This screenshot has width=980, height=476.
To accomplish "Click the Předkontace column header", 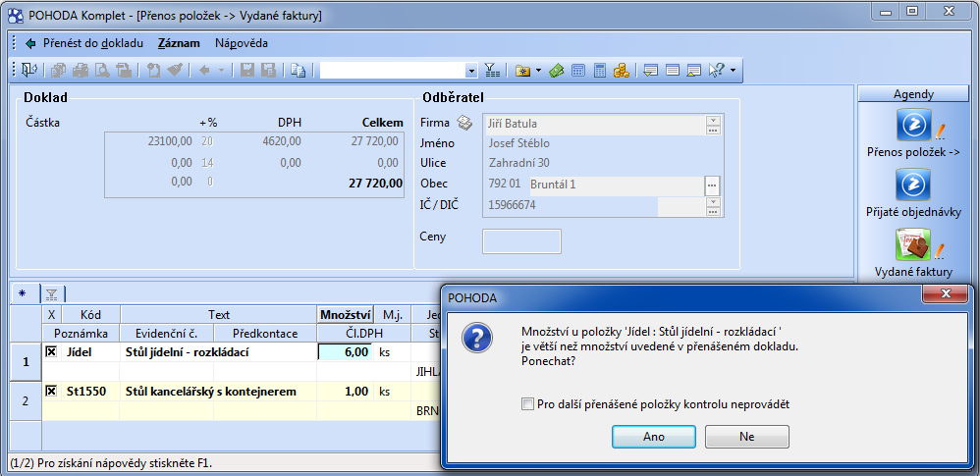I will click(x=265, y=333).
